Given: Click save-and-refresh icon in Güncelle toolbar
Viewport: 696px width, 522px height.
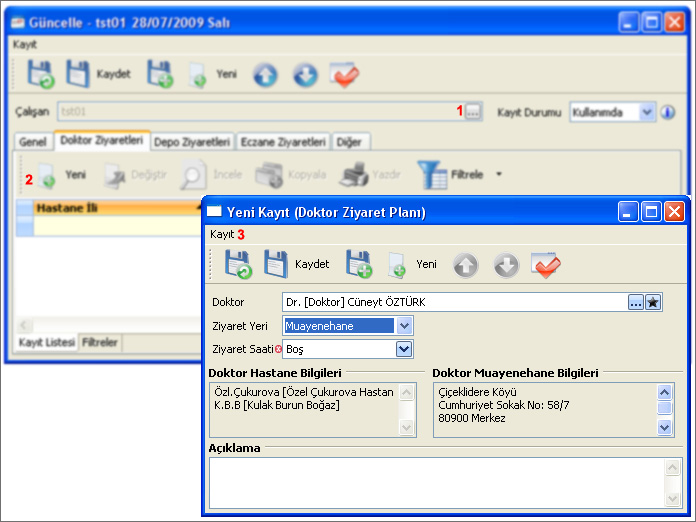Looking at the screenshot, I should [40, 74].
